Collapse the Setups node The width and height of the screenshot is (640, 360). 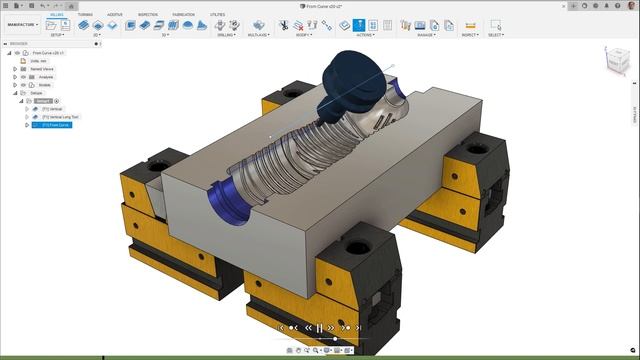15,93
